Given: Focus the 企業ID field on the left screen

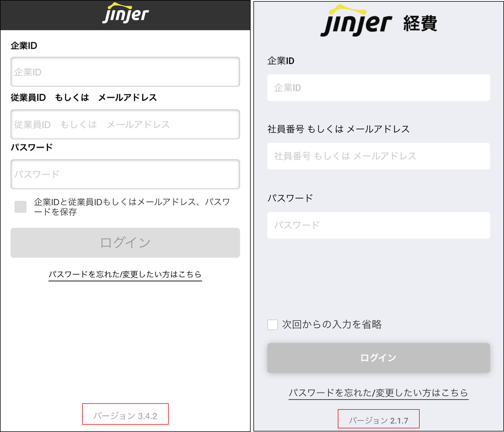Looking at the screenshot, I should click(125, 72).
